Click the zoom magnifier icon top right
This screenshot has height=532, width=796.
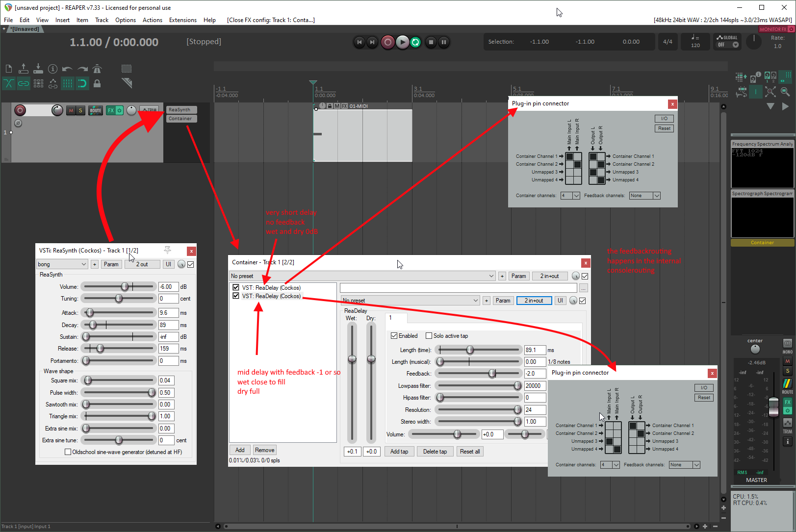(785, 92)
